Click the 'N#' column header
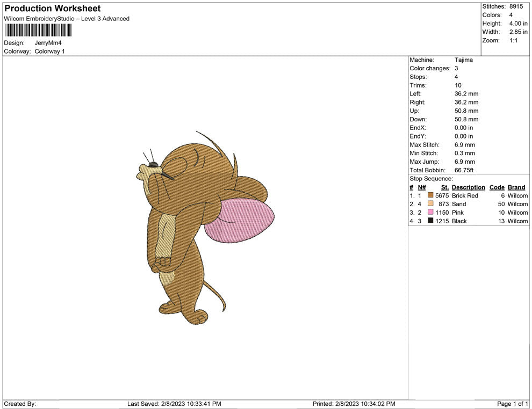The image size is (532, 409). [x=422, y=187]
